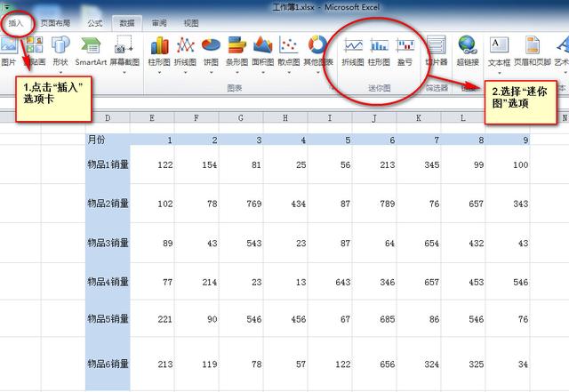Image resolution: width=569 pixels, height=392 pixels.
Task: Insert a 柱形图 column chart from charts group
Action: point(159,51)
